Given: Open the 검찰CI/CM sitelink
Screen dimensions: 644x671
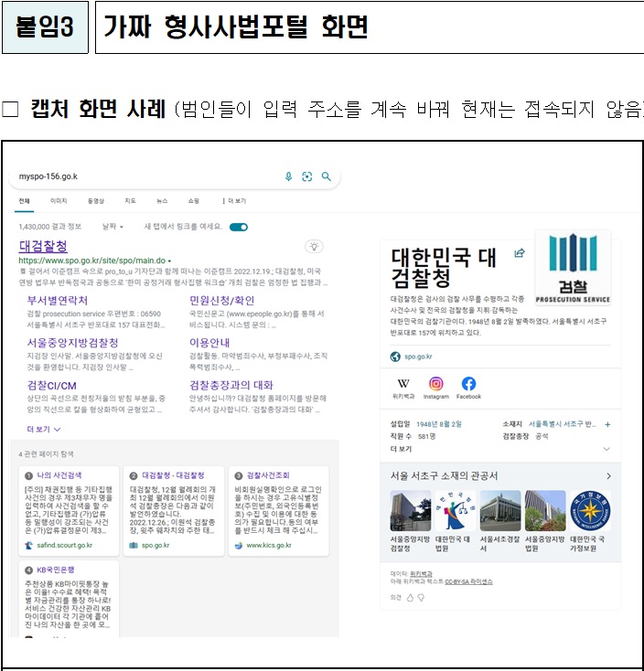Looking at the screenshot, I should [52, 386].
